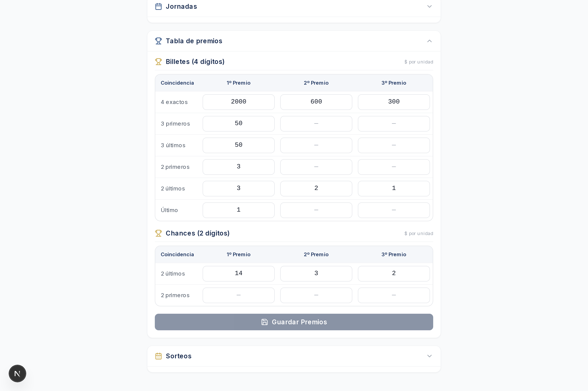Focus the empty 3 últimos 2º Premio field
588x391 pixels.
(x=316, y=145)
